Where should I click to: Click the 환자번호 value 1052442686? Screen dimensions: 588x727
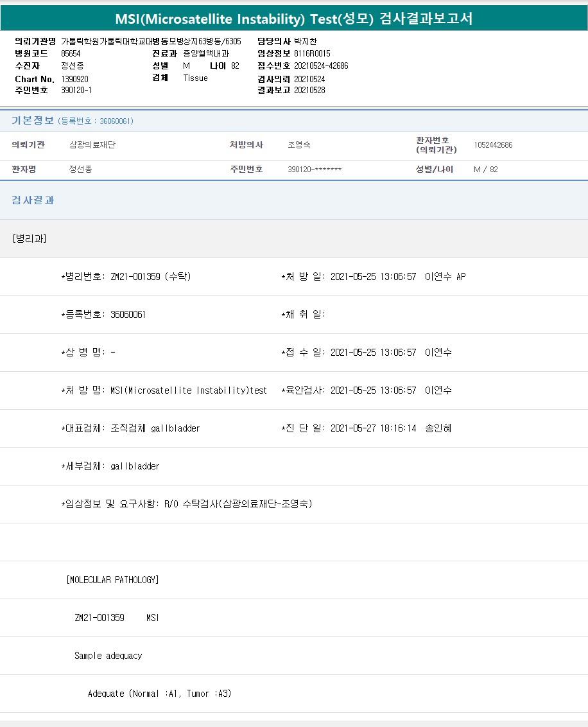point(493,145)
